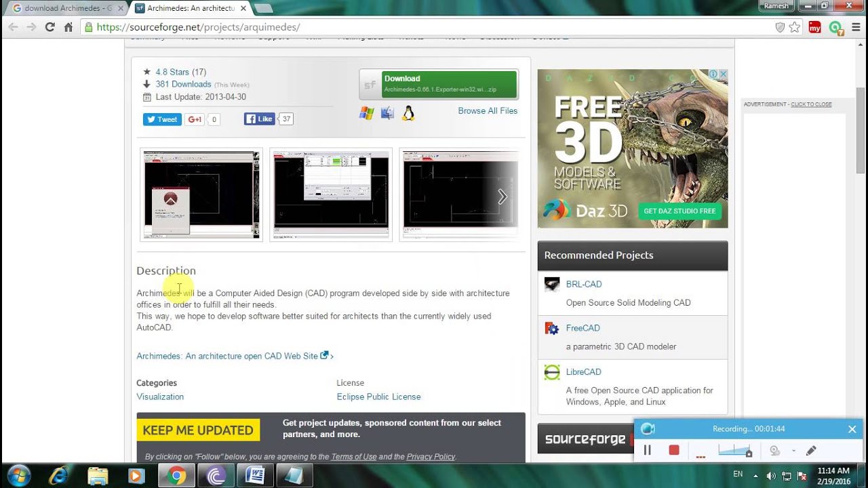Close the recording toolbar
Screen dimensions: 868x488
click(x=852, y=429)
